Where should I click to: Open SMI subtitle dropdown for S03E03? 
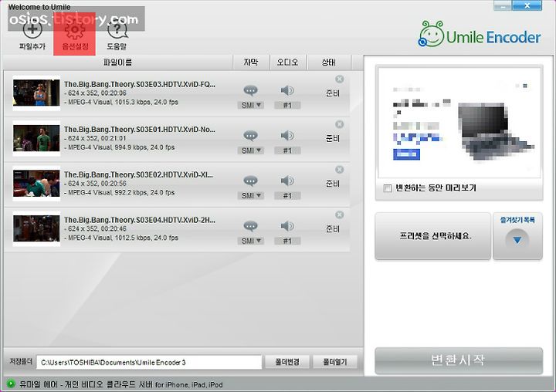click(251, 105)
